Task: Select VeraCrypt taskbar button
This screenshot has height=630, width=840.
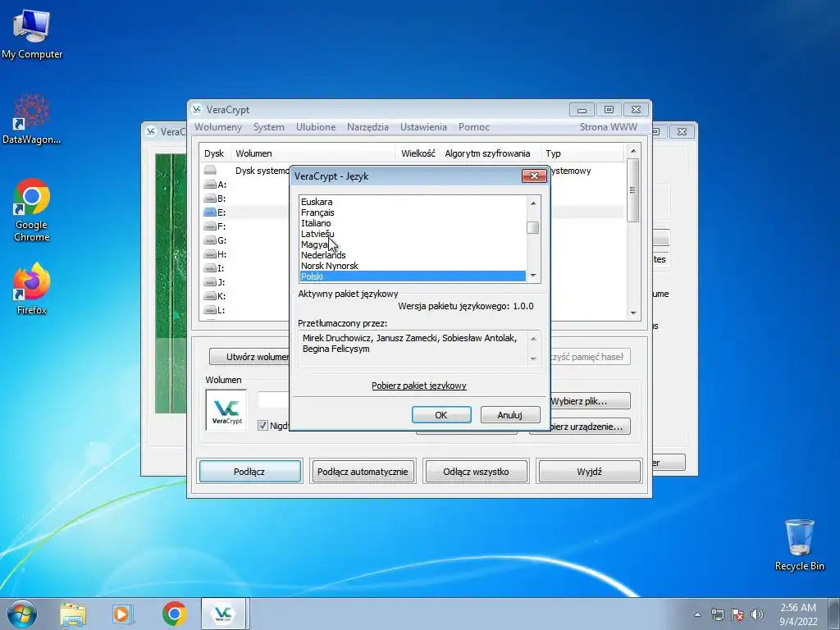Action: tap(223, 614)
